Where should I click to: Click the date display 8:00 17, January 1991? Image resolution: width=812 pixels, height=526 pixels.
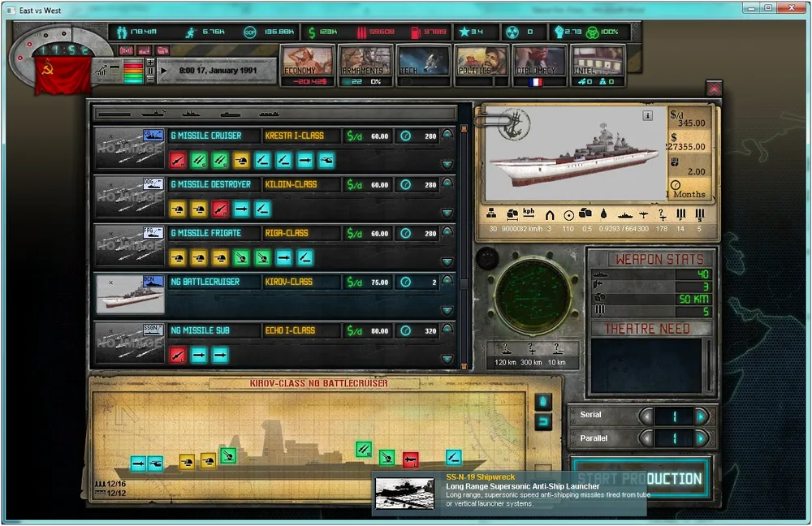pos(218,71)
